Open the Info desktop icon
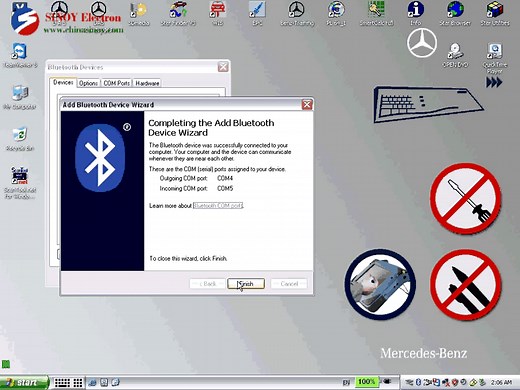 tap(416, 14)
